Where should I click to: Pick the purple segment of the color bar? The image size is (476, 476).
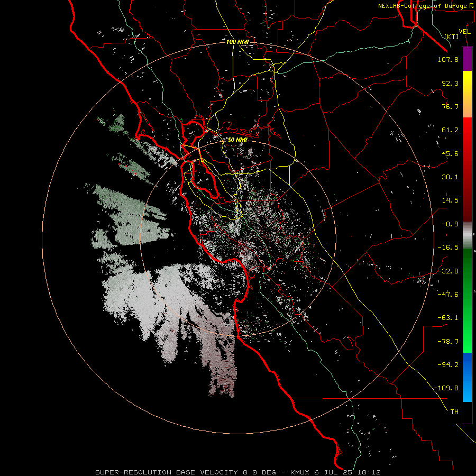pos(467,59)
